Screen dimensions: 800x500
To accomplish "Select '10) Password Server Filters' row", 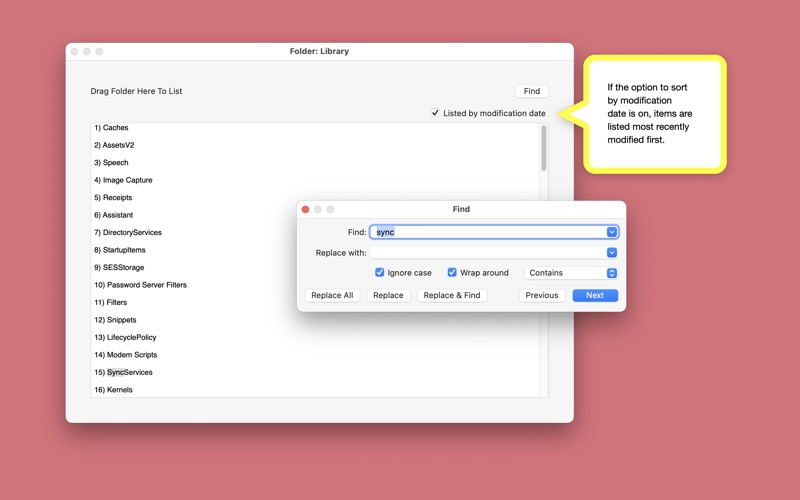I will pyautogui.click(x=194, y=285).
